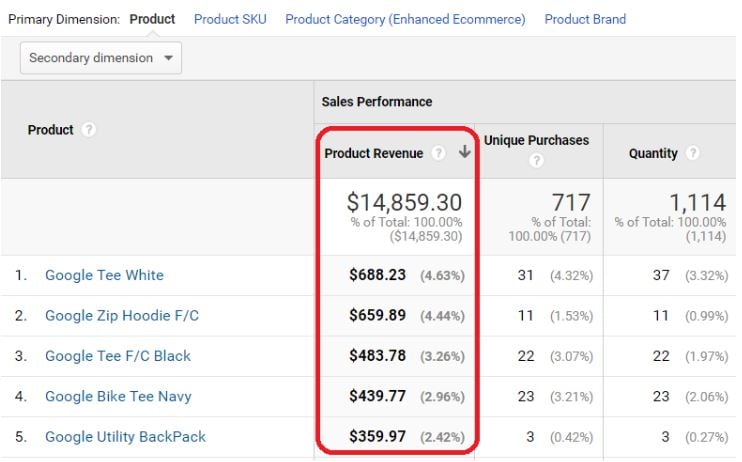
Task: Open Google Tee F/C Black link
Action: (118, 355)
